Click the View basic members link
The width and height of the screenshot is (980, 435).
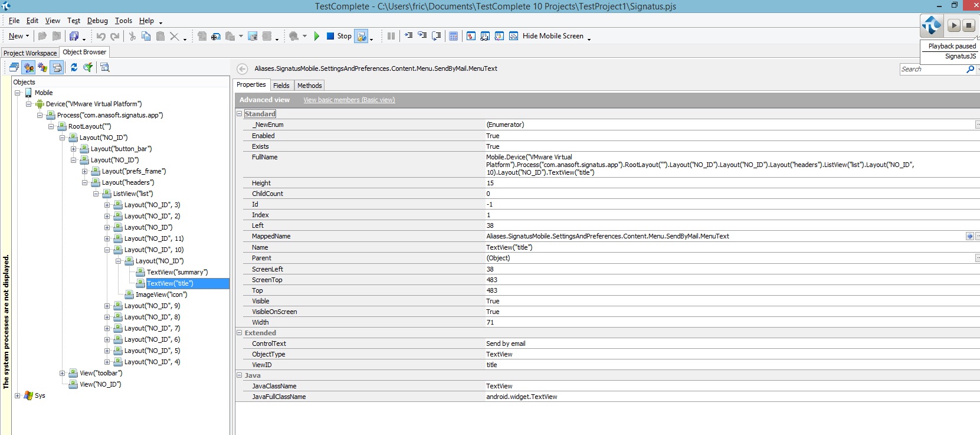(x=349, y=100)
